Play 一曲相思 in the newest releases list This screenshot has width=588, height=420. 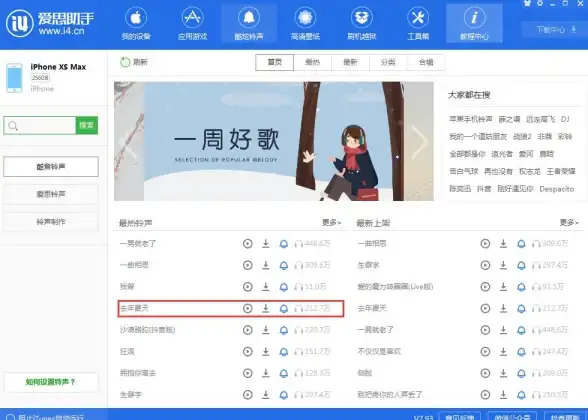485,244
